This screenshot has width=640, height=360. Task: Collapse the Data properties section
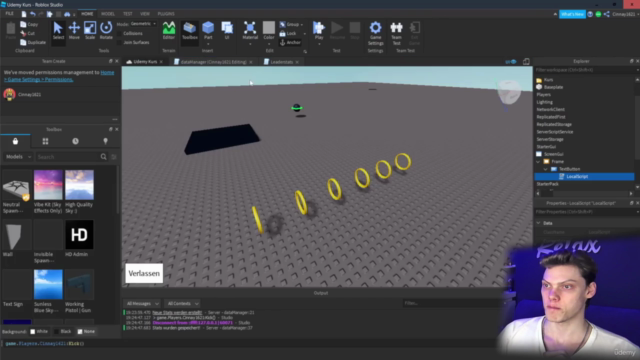(539, 223)
